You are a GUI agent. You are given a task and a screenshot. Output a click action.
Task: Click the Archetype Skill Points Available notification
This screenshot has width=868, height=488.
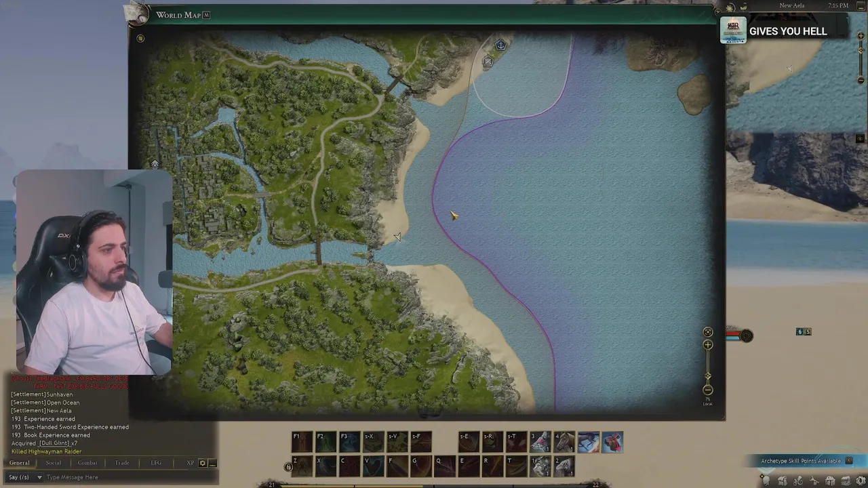[800, 461]
